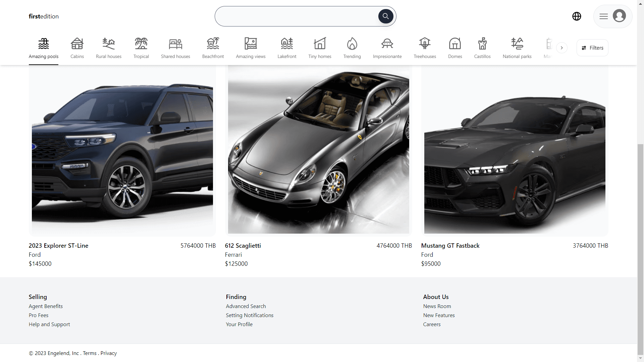Click the Tiny homes tab
This screenshot has height=362, width=644.
click(x=320, y=47)
